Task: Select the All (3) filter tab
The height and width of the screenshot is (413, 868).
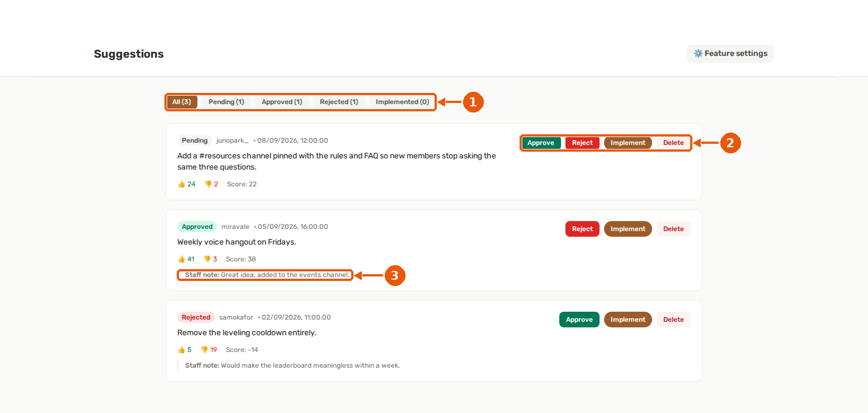Action: (182, 102)
